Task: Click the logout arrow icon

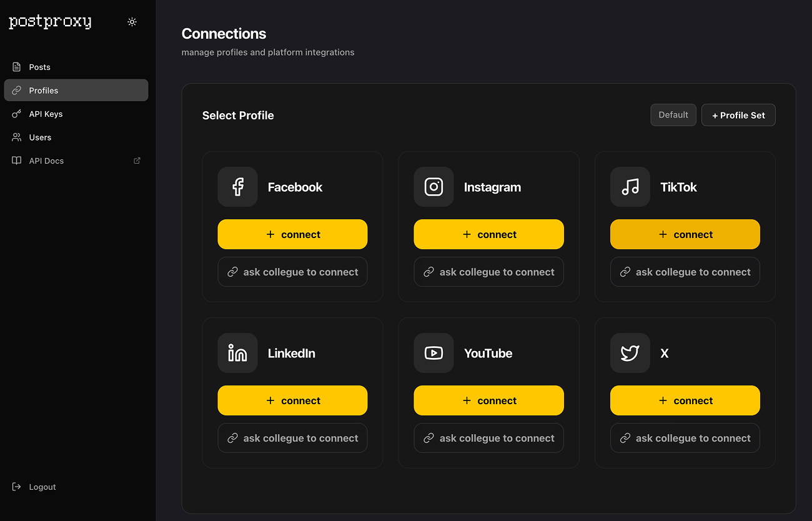Action: [x=15, y=487]
